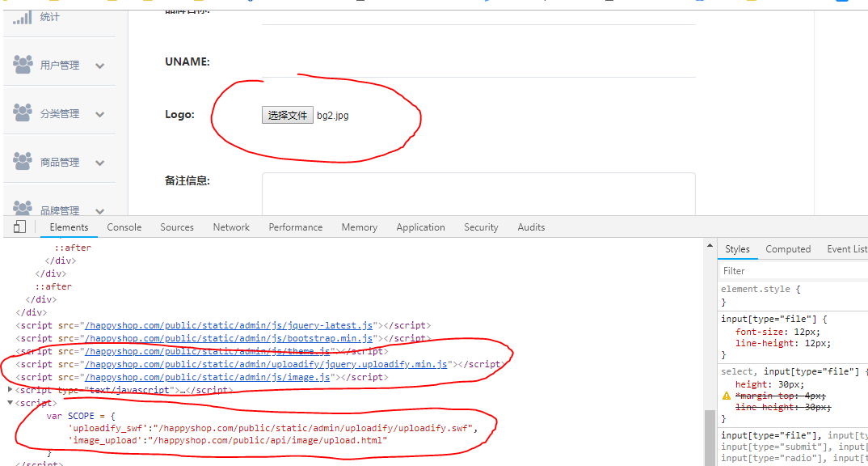Screen dimensions: 868x466
Task: Switch to the Sources tab
Action: 177,227
